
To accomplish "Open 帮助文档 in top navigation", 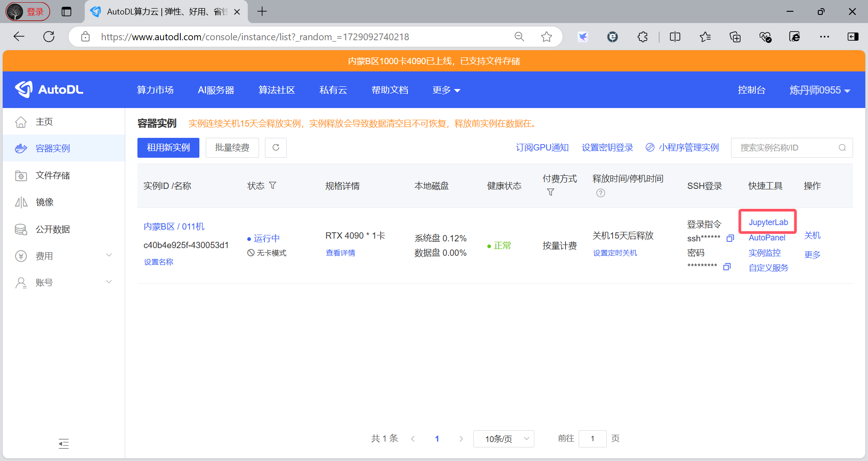I will 390,90.
